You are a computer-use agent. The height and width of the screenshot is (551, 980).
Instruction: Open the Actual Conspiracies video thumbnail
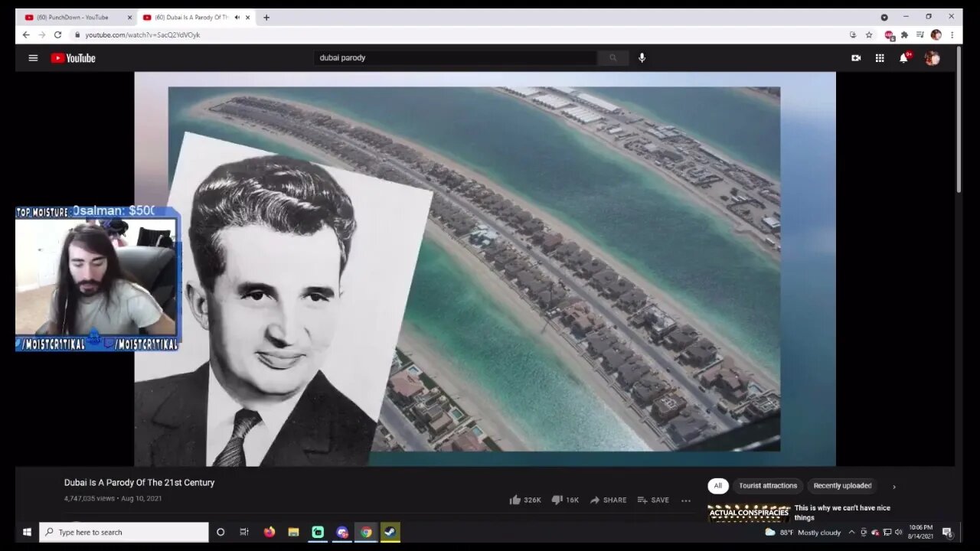point(749,513)
